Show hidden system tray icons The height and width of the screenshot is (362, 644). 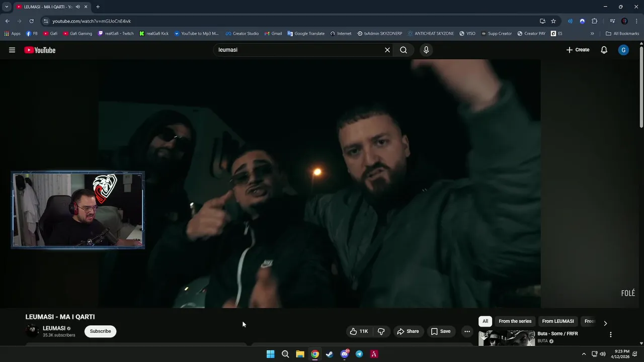pos(584,354)
